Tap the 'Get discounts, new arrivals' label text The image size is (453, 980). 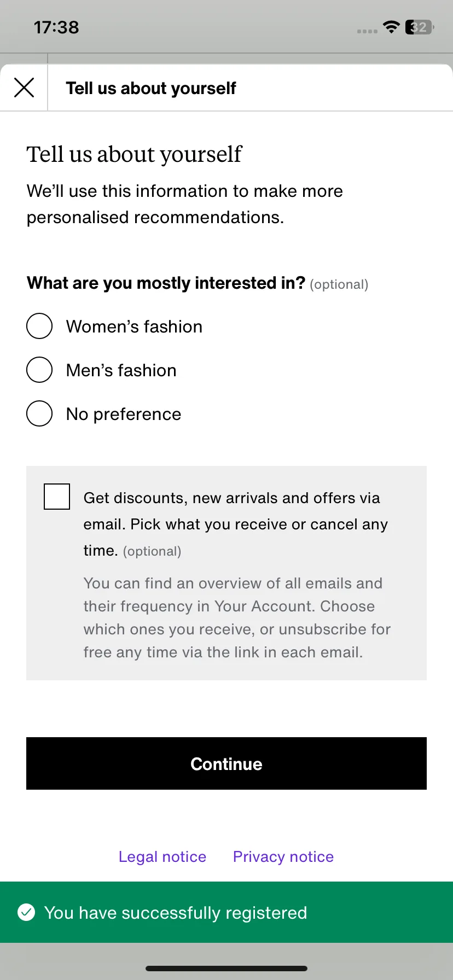tap(236, 524)
